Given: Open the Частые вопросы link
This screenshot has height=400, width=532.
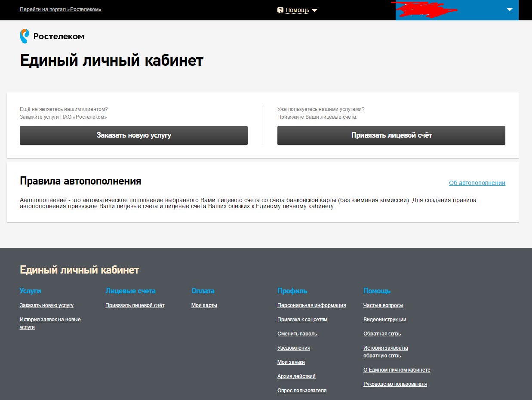Looking at the screenshot, I should point(383,305).
